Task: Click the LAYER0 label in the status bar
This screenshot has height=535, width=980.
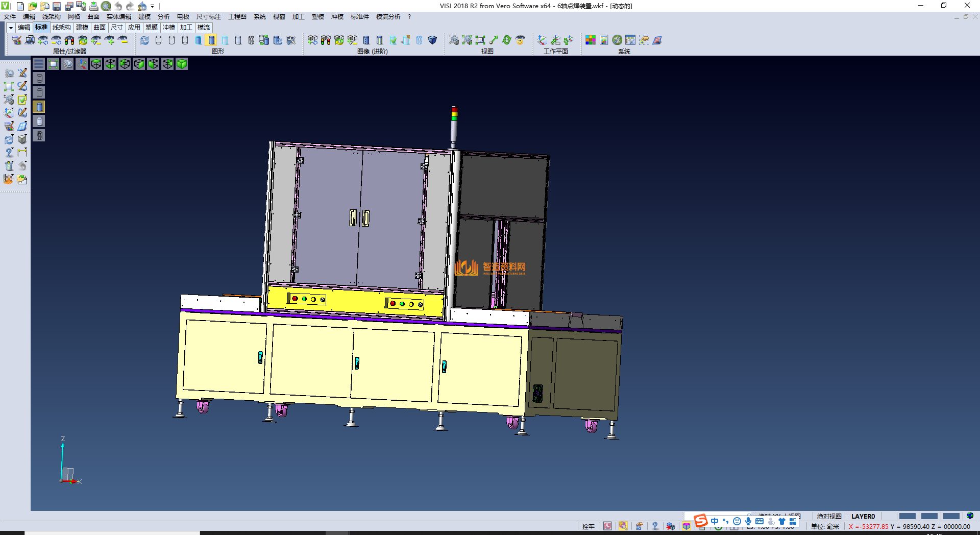Action: tap(863, 516)
